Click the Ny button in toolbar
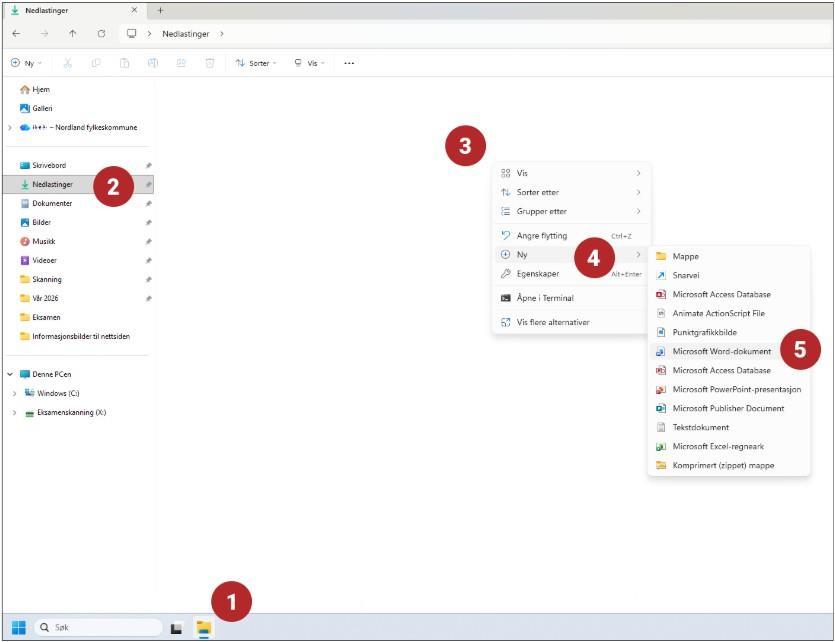 point(26,63)
